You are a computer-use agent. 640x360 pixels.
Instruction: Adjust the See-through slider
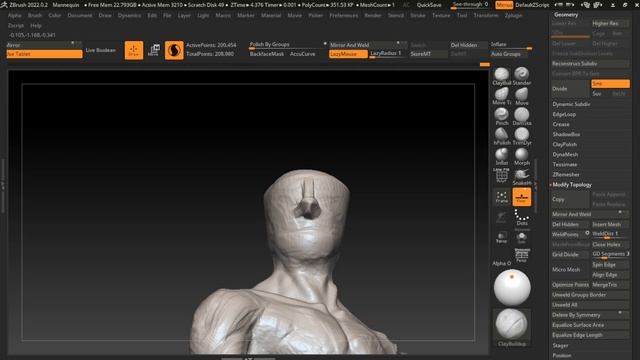[x=470, y=5]
